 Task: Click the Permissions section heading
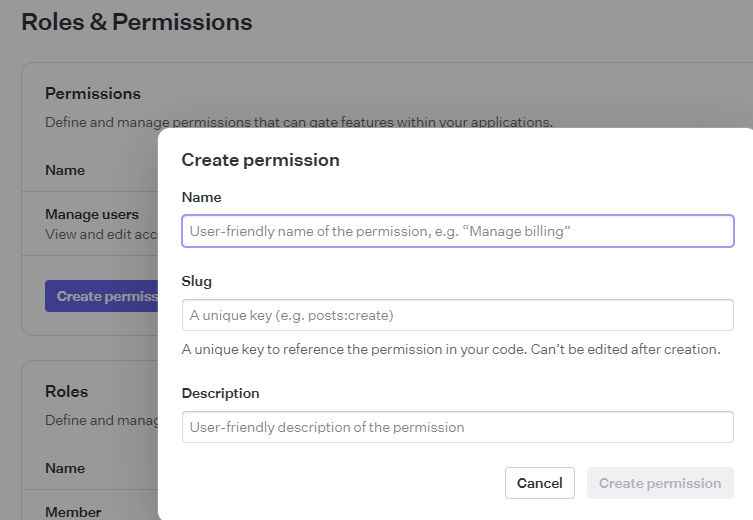pos(93,94)
